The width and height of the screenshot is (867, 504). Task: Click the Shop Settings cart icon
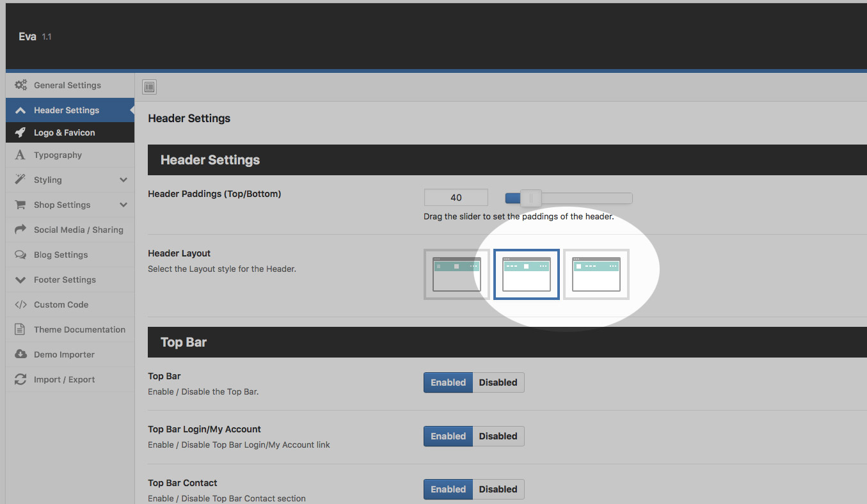[20, 205]
